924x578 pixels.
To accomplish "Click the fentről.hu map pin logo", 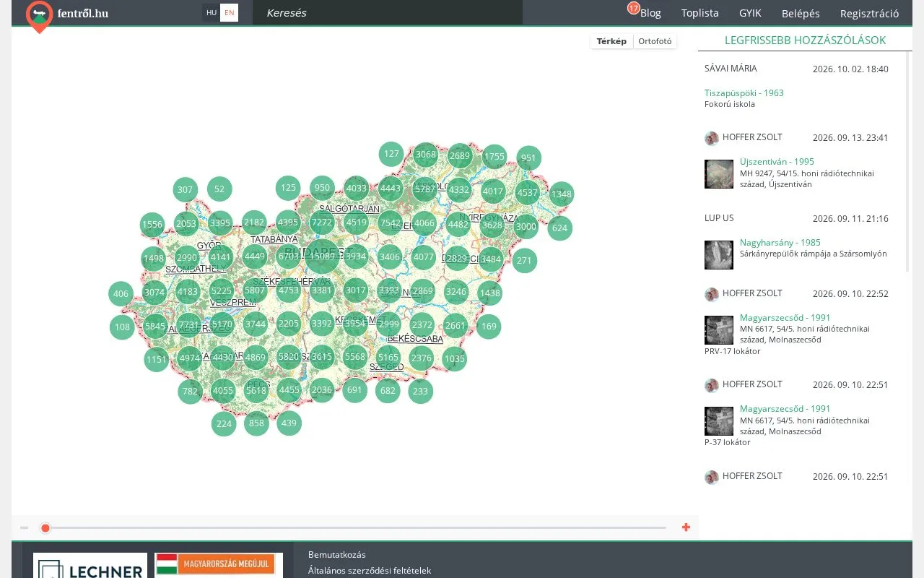I will click(39, 17).
